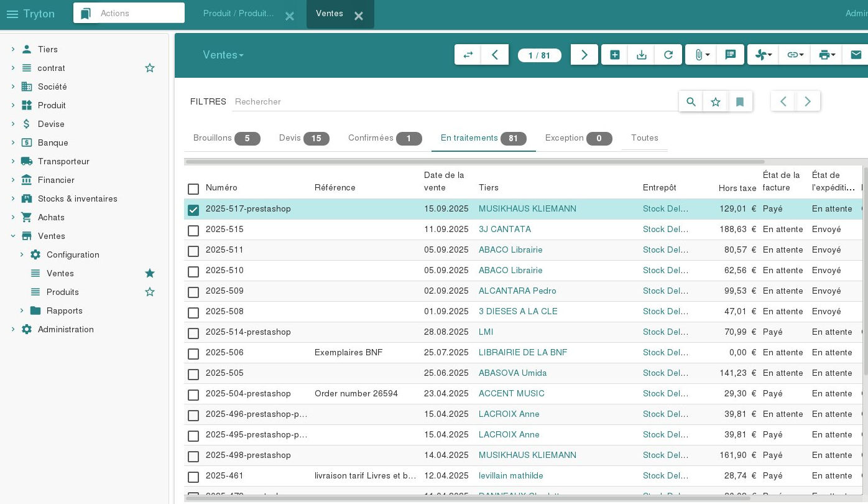
Task: Open the print menu icon
Action: tap(824, 55)
